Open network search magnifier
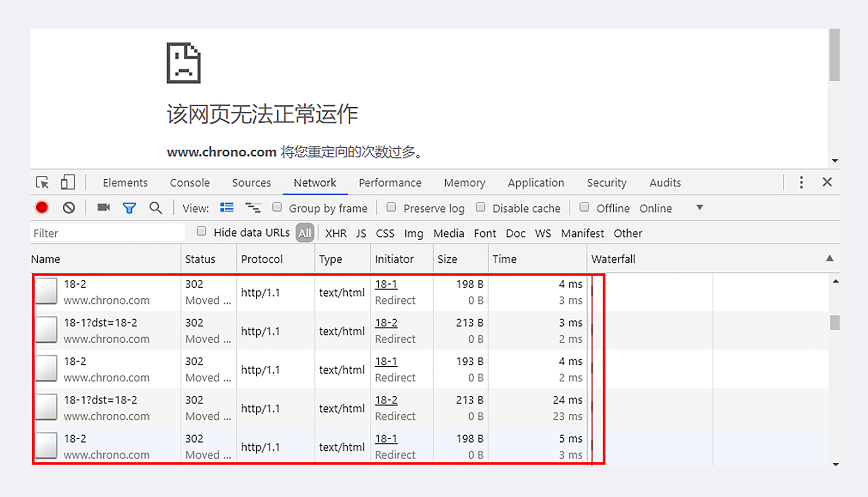The height and width of the screenshot is (497, 868). click(x=156, y=208)
